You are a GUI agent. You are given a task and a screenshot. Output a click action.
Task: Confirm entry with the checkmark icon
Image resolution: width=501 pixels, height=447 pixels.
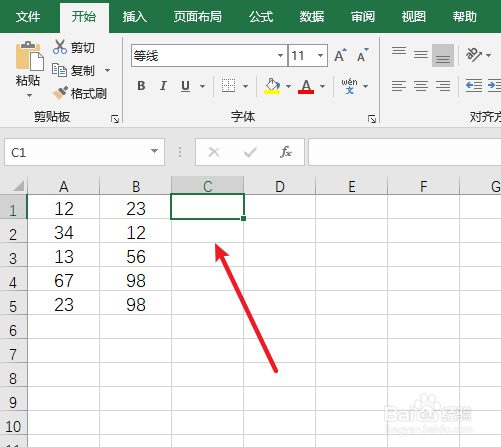click(x=250, y=152)
